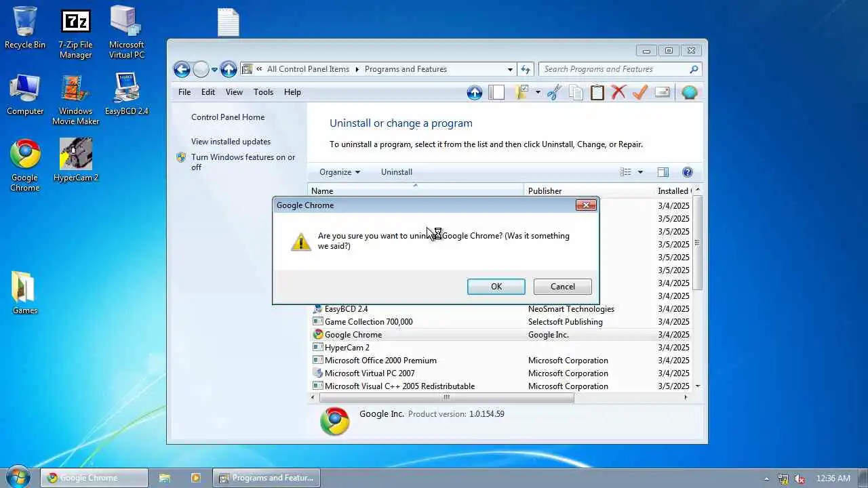Click Cancel in the Google Chrome dialog
Screen dimensions: 868x488
pyautogui.click(x=563, y=287)
